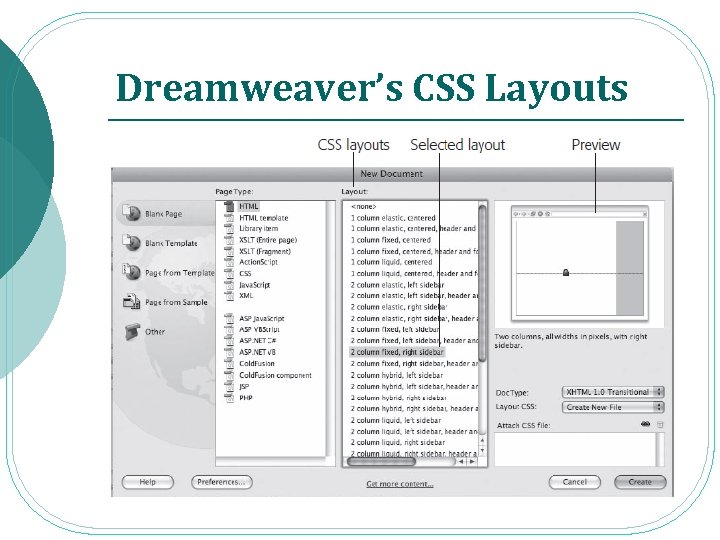This screenshot has width=720, height=540.
Task: Select layout '2 column hybrid, left sidebar'
Action: pos(397,375)
